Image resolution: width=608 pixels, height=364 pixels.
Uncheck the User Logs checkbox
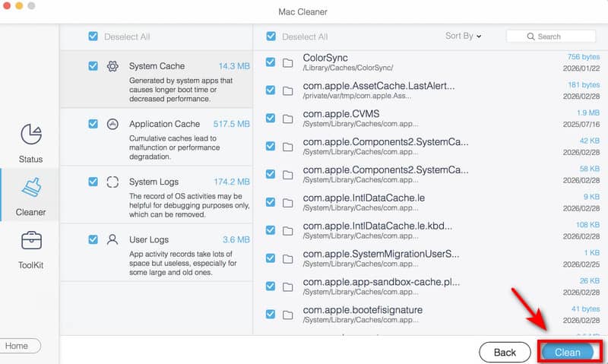[93, 239]
